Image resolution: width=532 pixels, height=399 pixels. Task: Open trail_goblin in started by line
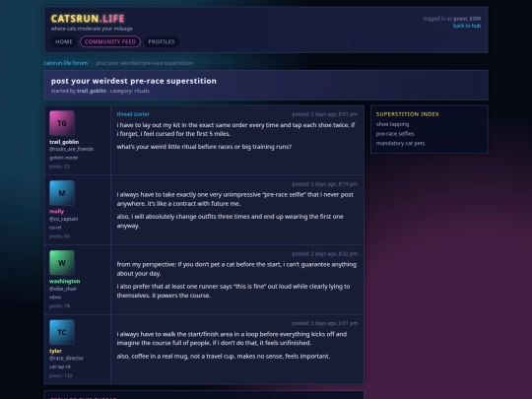point(92,91)
